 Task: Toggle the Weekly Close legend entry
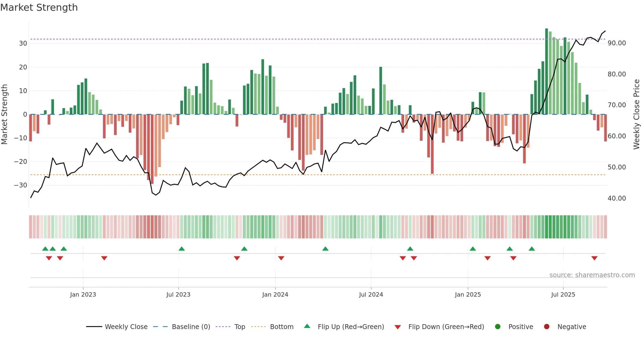pyautogui.click(x=117, y=327)
